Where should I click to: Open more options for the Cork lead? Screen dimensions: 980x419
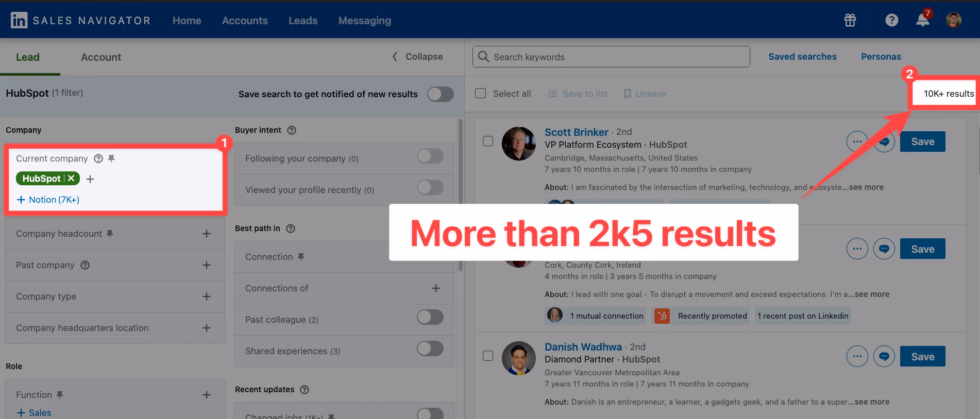[x=857, y=249]
